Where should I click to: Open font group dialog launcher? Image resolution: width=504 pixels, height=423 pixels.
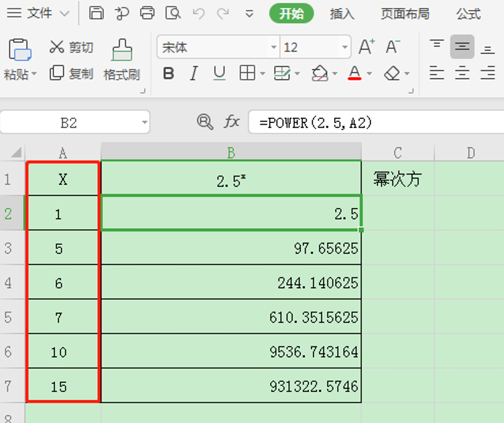tap(411, 91)
